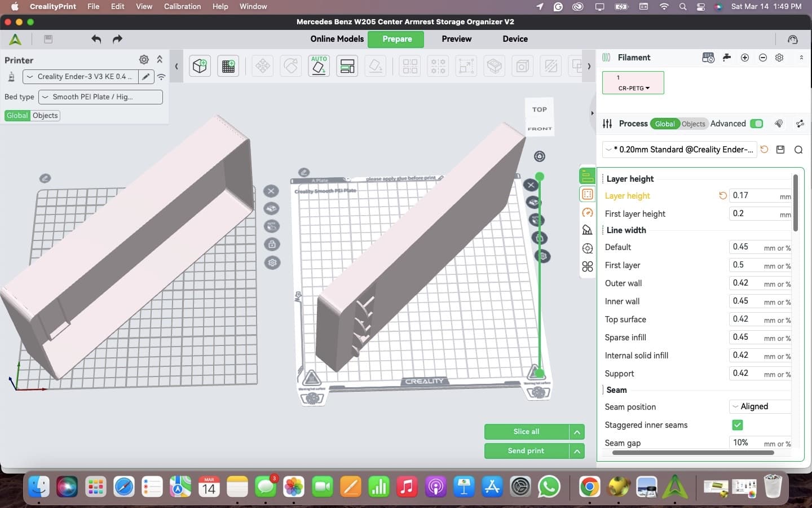Open the Online Models tab
This screenshot has height=508, width=812.
[x=337, y=39]
